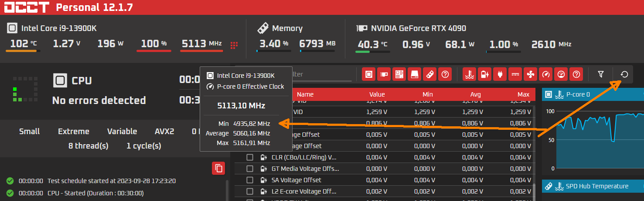Check the L2 E-core Voltage Offset checkbox
The image size is (644, 201).
(x=250, y=191)
